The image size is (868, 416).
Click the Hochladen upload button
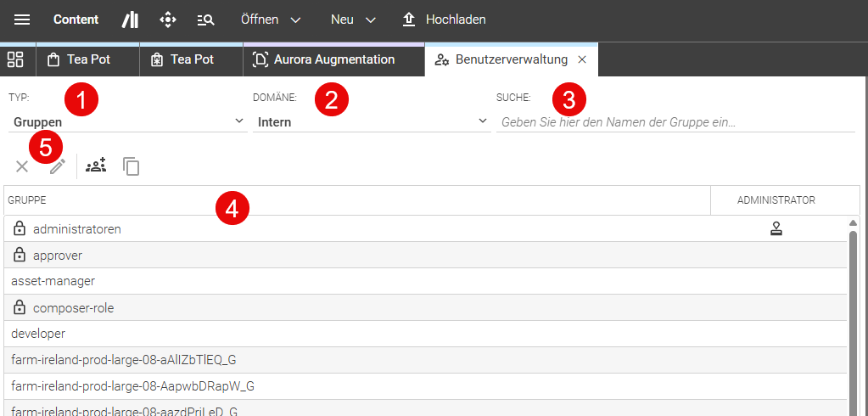coord(444,20)
